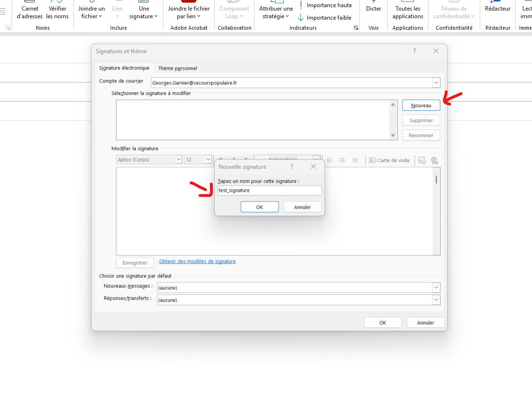This screenshot has height=396, width=532.
Task: Select the Signature électronique tab
Action: point(124,68)
